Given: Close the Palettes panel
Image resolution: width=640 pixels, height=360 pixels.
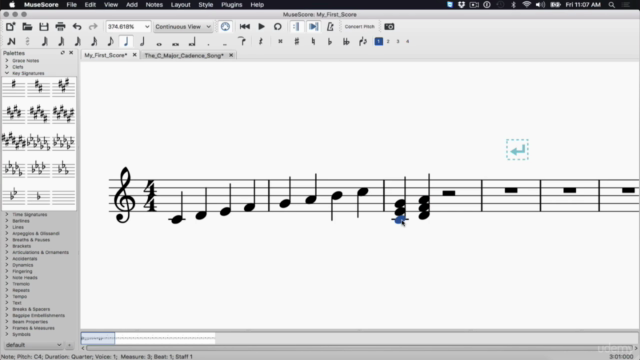Looking at the screenshot, I should [71, 53].
